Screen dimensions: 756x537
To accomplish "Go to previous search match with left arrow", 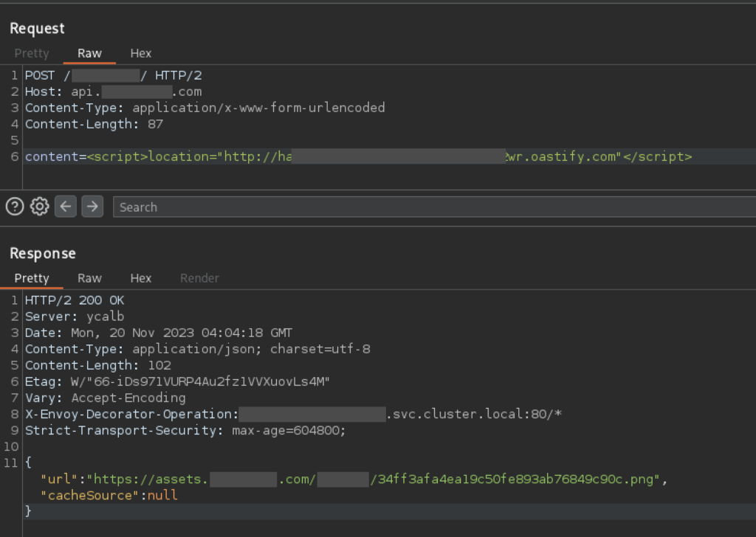I will point(66,207).
